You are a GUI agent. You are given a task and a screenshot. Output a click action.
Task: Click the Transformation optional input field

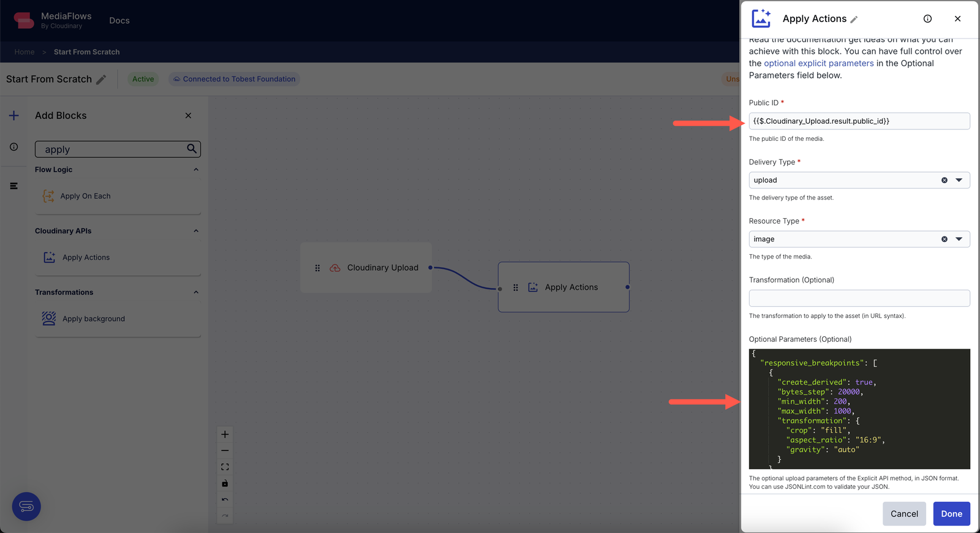coord(859,298)
